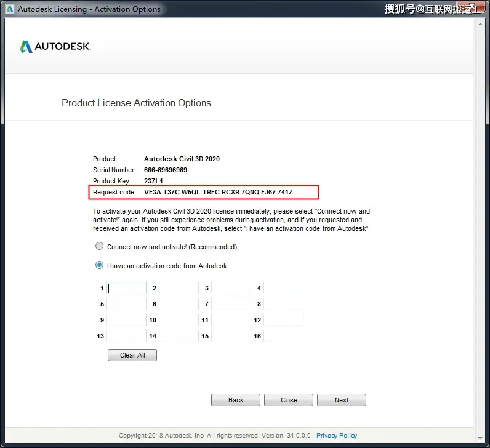This screenshot has width=490, height=448.
Task: Click the Product License Activation Options heading
Action: coord(136,103)
